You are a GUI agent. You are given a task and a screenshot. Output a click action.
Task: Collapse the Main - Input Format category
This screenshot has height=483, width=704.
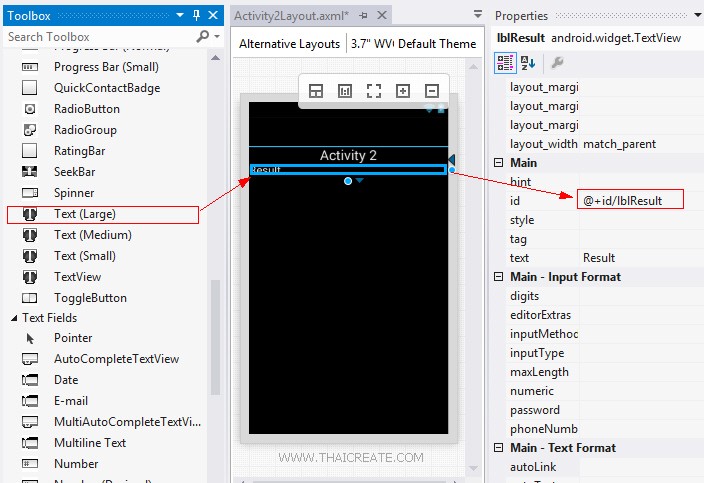click(498, 277)
